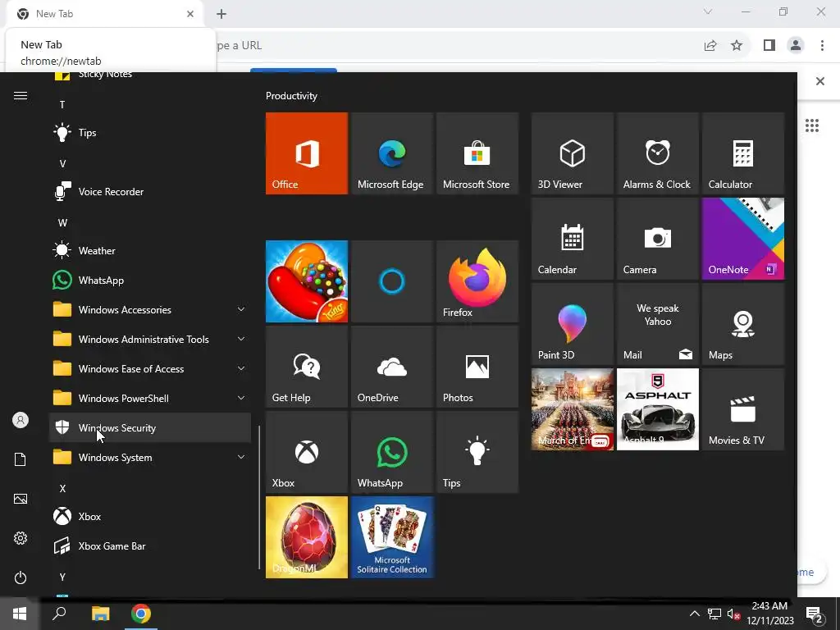Launch the Photos tile
The width and height of the screenshot is (840, 630).
[x=477, y=367]
